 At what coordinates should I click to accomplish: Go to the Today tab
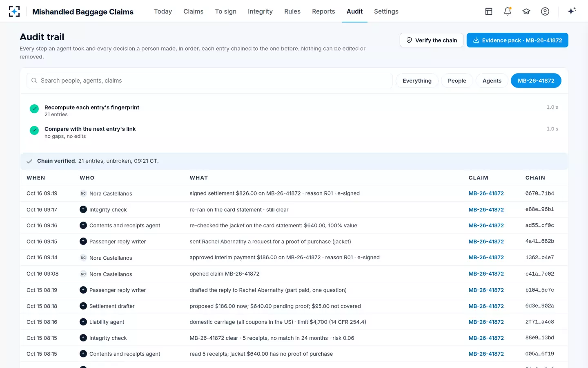coord(163,11)
